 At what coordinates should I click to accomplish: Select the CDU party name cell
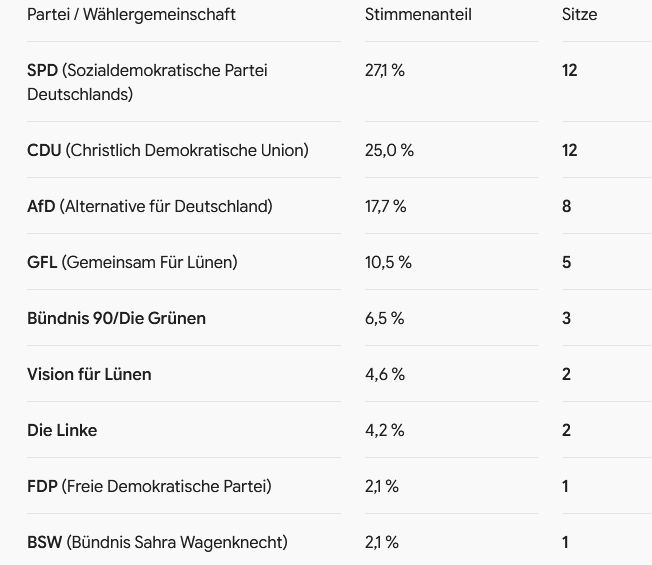pyautogui.click(x=168, y=150)
